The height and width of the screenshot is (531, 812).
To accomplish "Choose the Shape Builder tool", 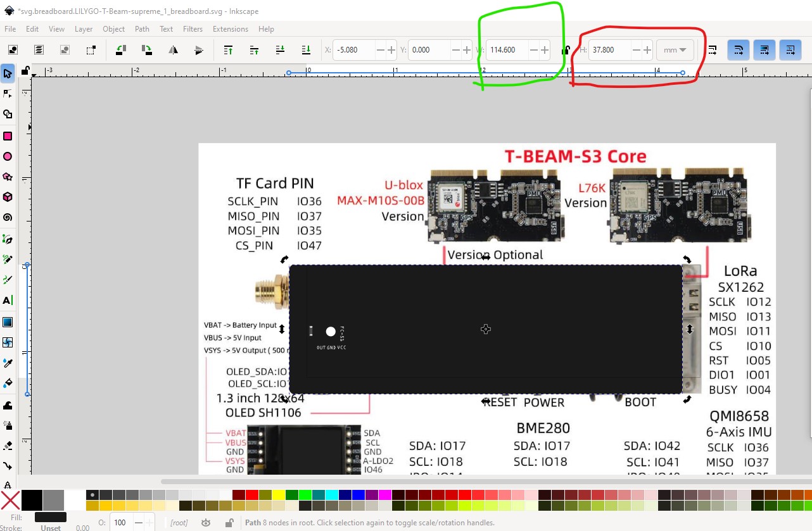I will pyautogui.click(x=8, y=115).
